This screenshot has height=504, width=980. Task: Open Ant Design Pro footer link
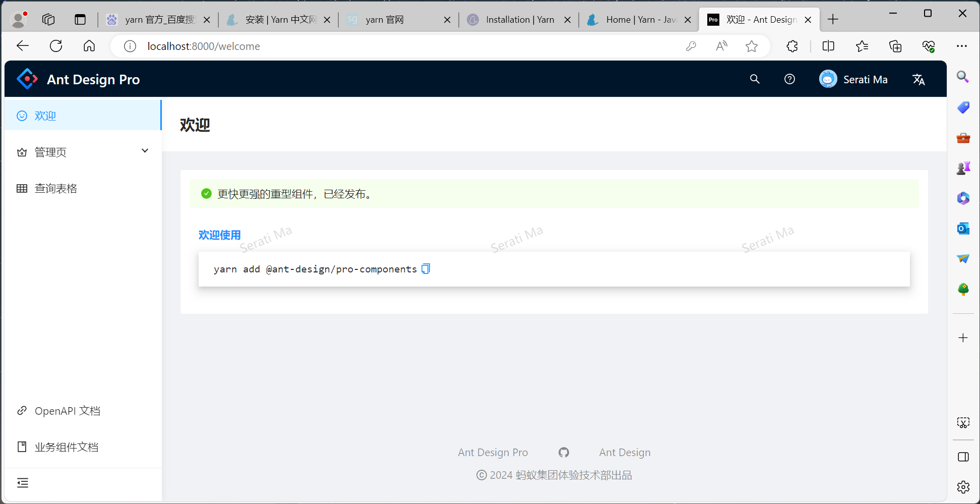(x=493, y=453)
